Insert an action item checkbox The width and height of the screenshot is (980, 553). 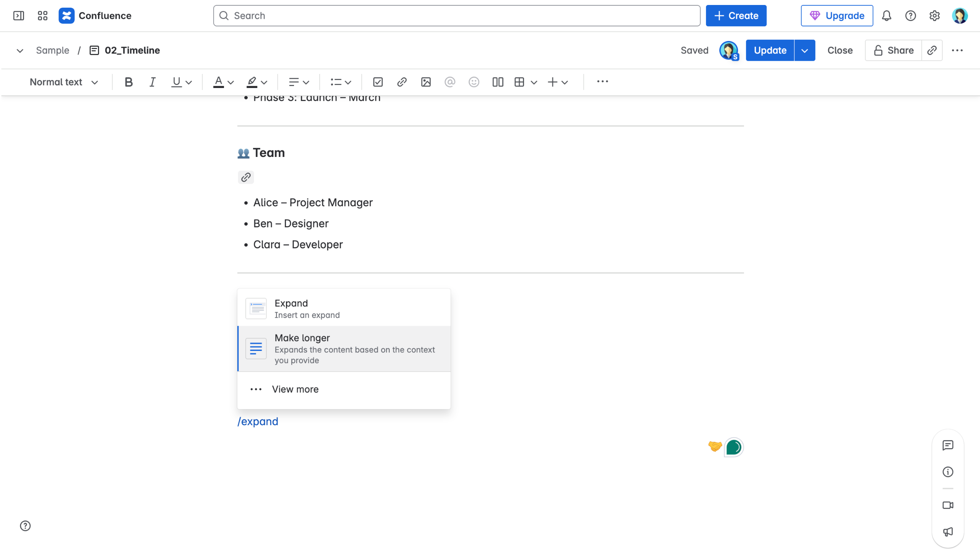pyautogui.click(x=377, y=82)
